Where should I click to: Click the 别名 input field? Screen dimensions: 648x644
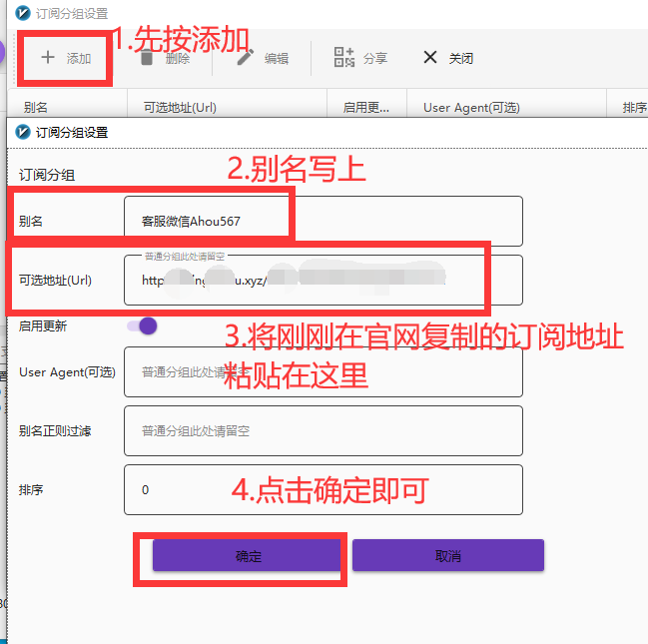click(324, 221)
